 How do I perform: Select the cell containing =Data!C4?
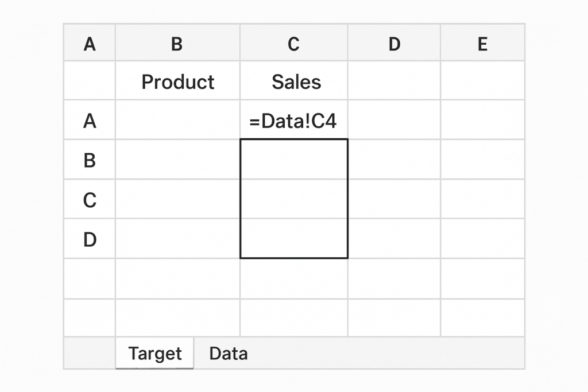click(x=293, y=120)
